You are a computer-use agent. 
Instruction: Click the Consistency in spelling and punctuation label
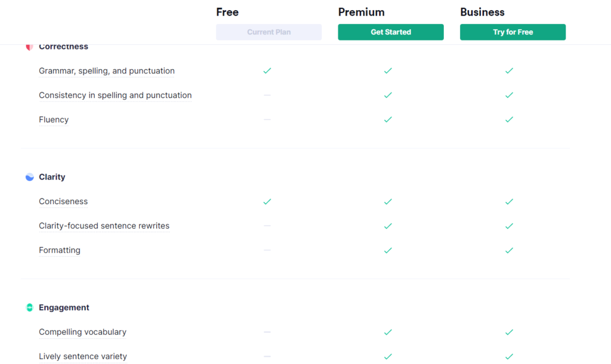[115, 95]
